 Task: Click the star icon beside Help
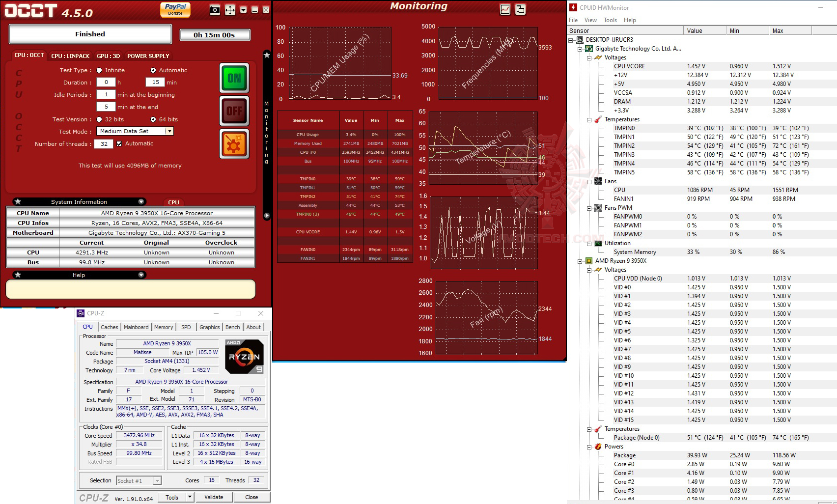pos(18,275)
